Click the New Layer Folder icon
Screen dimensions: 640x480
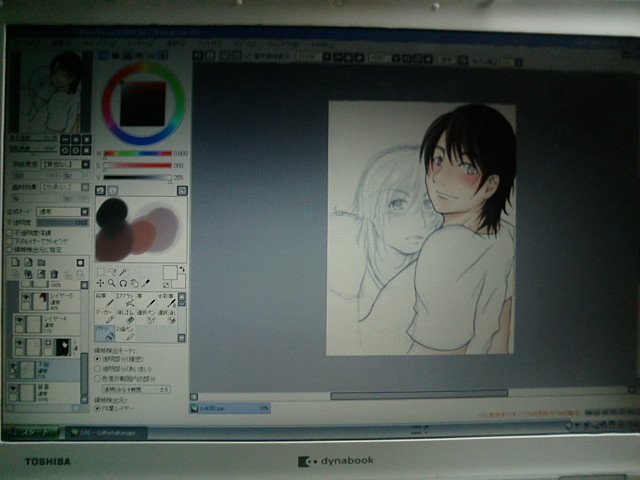(x=41, y=262)
